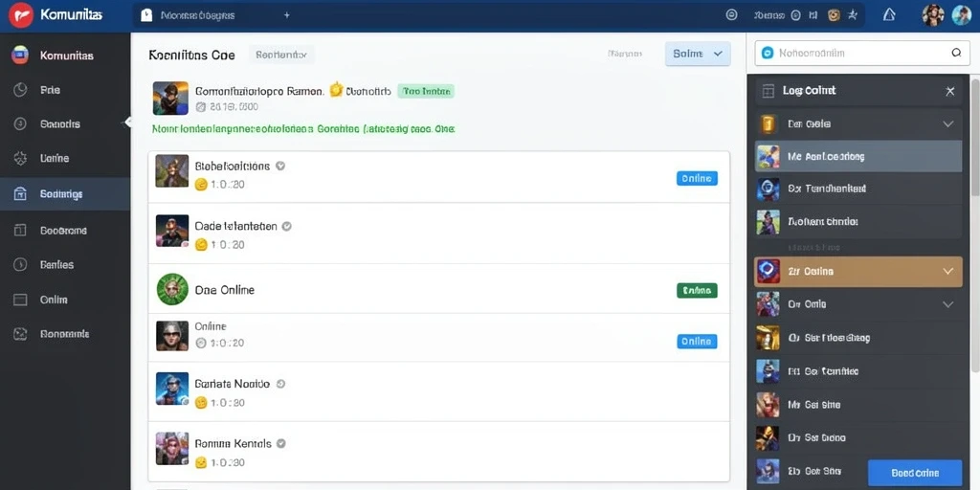This screenshot has height=490, width=980.
Task: Open the Ronnas Kentals avatar
Action: [172, 448]
